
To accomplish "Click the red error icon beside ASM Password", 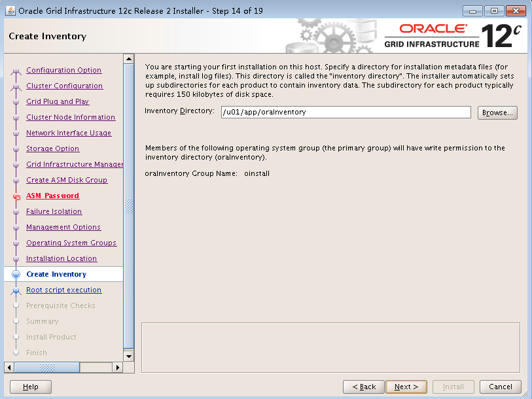I will click(16, 196).
